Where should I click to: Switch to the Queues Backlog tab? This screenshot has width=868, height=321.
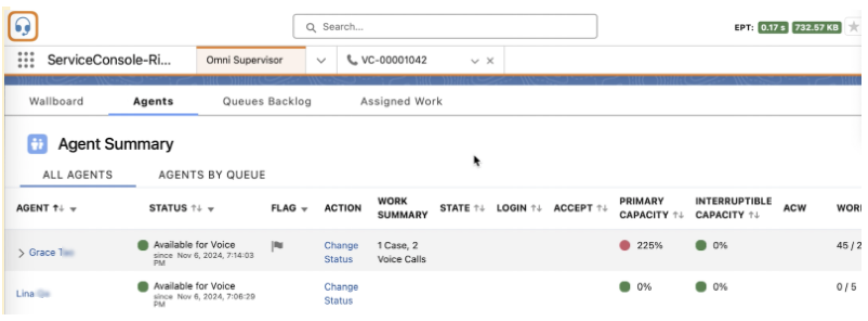pyautogui.click(x=267, y=101)
